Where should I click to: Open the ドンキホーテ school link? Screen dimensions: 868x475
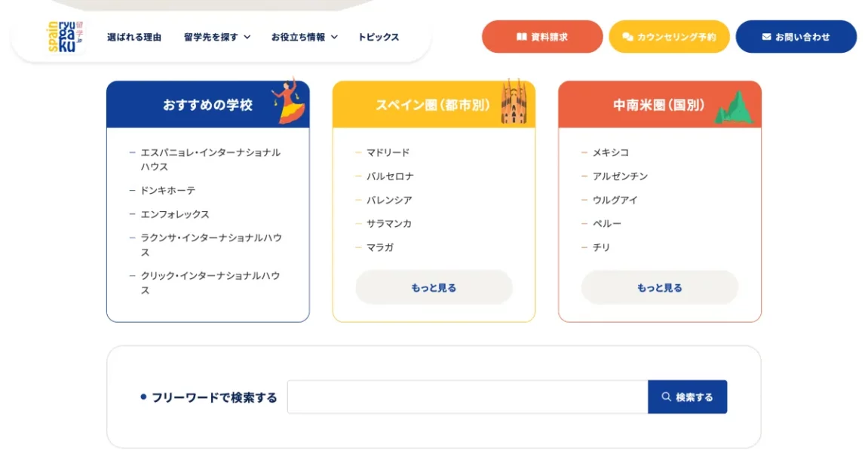167,191
